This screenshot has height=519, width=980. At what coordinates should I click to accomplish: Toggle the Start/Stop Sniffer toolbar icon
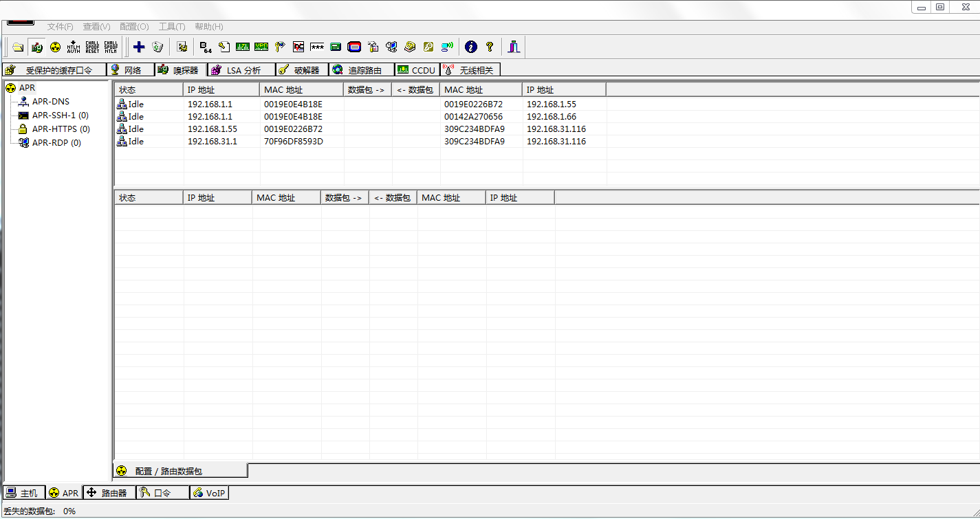coord(37,47)
